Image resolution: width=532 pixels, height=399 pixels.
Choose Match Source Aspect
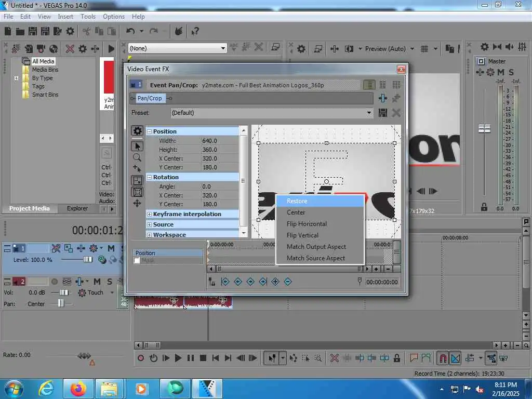[x=320, y=258]
